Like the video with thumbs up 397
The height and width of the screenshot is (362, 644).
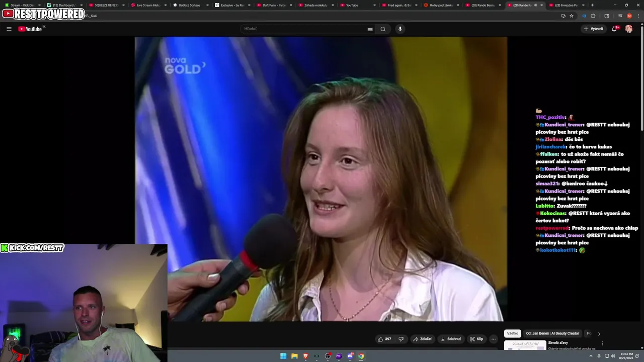click(384, 339)
